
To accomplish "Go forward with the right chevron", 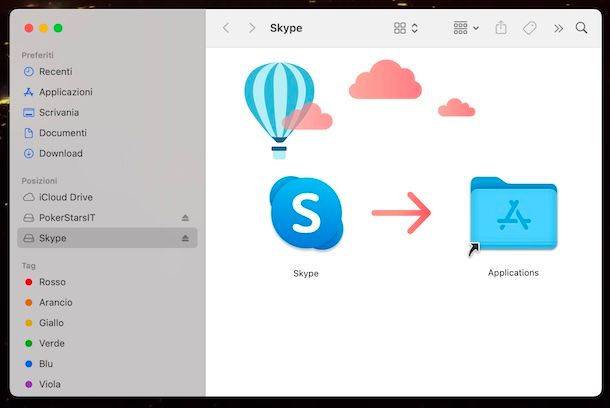I will 252,28.
